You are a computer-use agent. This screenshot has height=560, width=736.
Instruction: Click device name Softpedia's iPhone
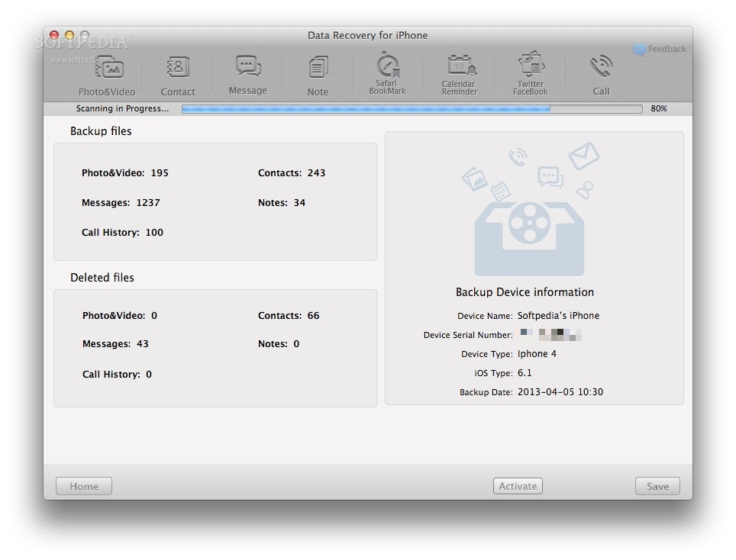[559, 316]
